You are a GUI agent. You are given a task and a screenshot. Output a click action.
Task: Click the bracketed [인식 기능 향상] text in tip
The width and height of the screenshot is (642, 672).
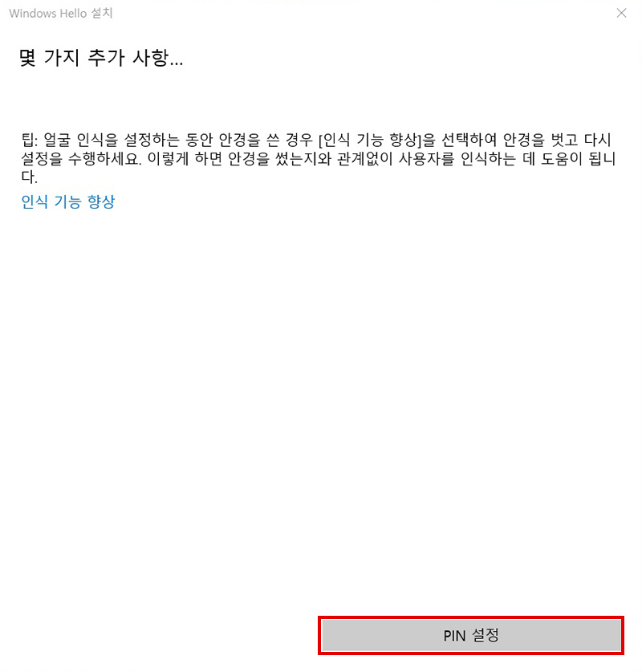tap(371, 140)
